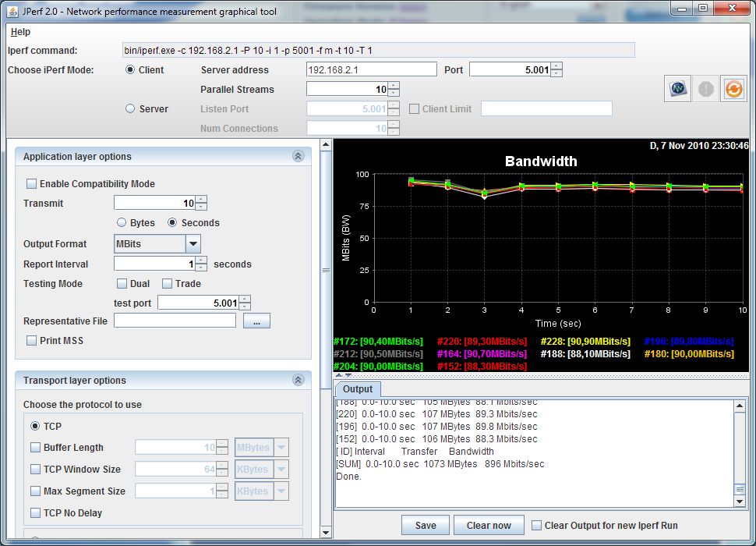Select the Output tab
The height and width of the screenshot is (546, 756).
[x=358, y=388]
